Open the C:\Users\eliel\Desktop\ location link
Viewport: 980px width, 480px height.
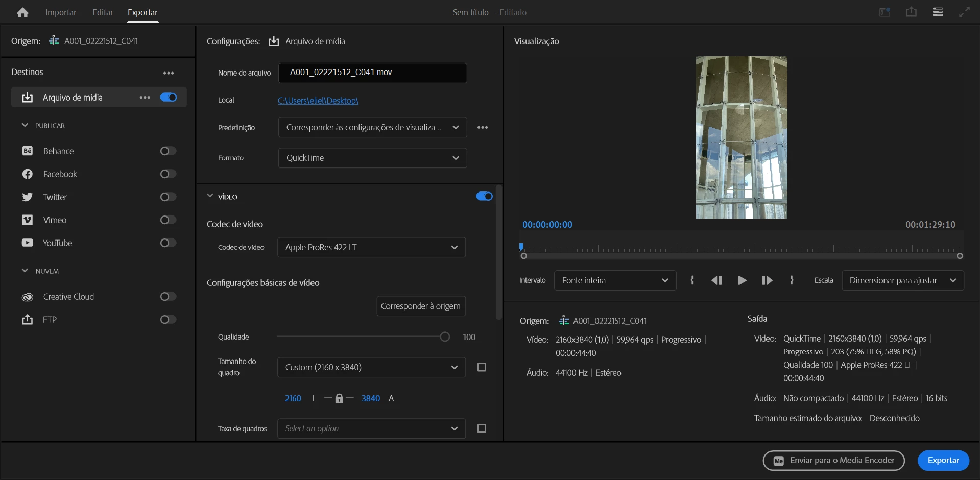[318, 101]
